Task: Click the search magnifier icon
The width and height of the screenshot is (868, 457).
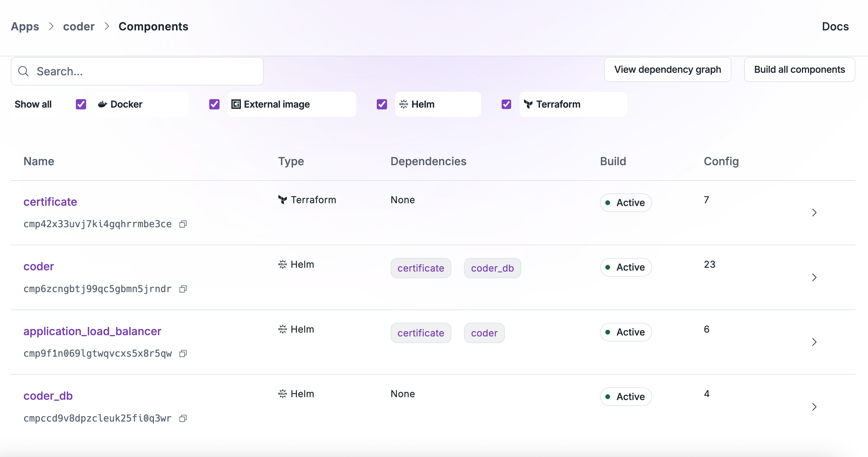Action: (x=23, y=71)
